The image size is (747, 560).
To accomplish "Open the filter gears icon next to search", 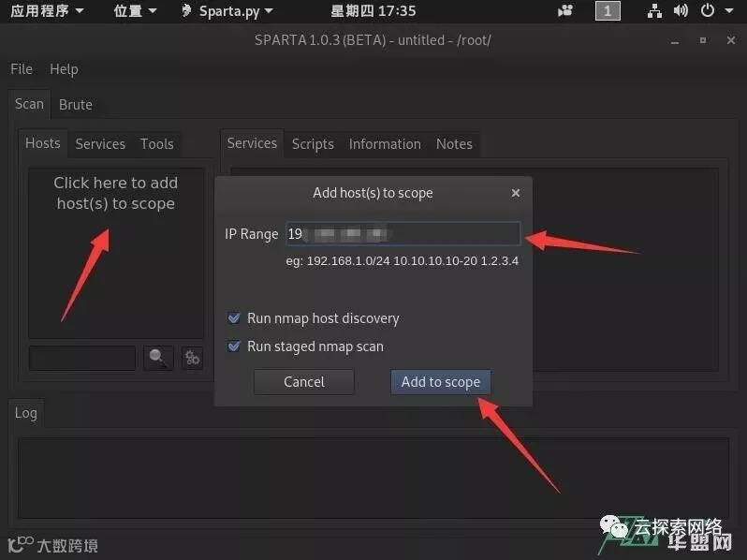I will point(193,358).
